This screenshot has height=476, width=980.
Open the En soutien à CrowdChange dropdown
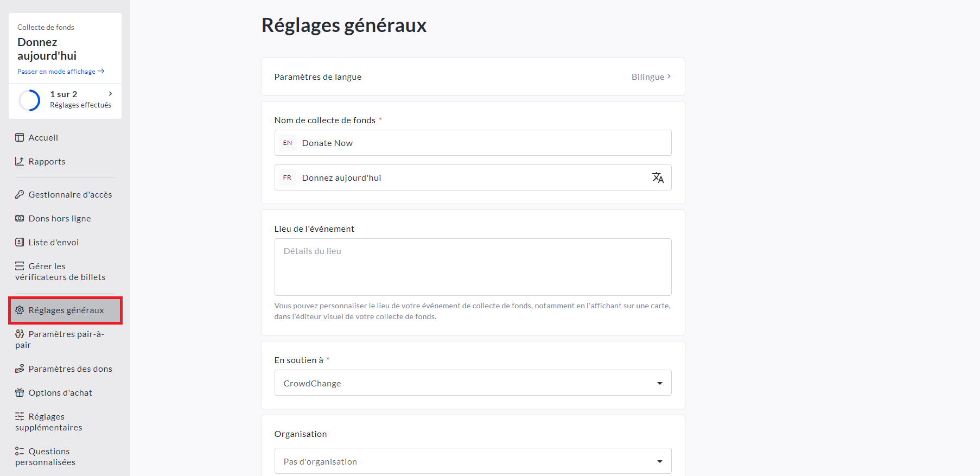[x=473, y=383]
